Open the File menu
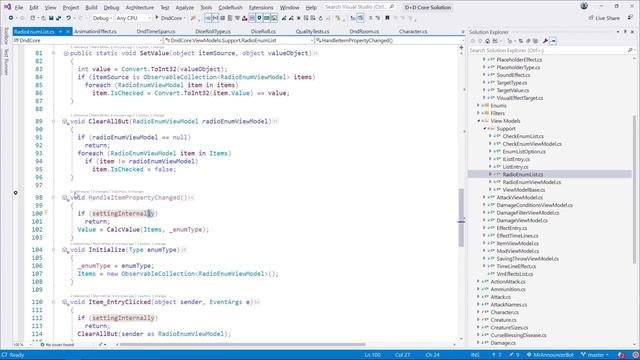 coord(19,7)
